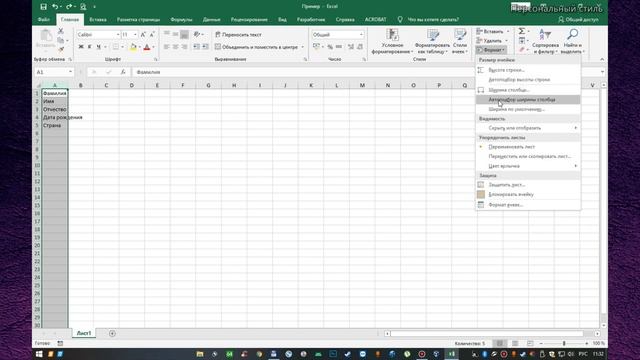Choose Высота строки menu item
Screen dimensions: 640x360
[528, 70]
